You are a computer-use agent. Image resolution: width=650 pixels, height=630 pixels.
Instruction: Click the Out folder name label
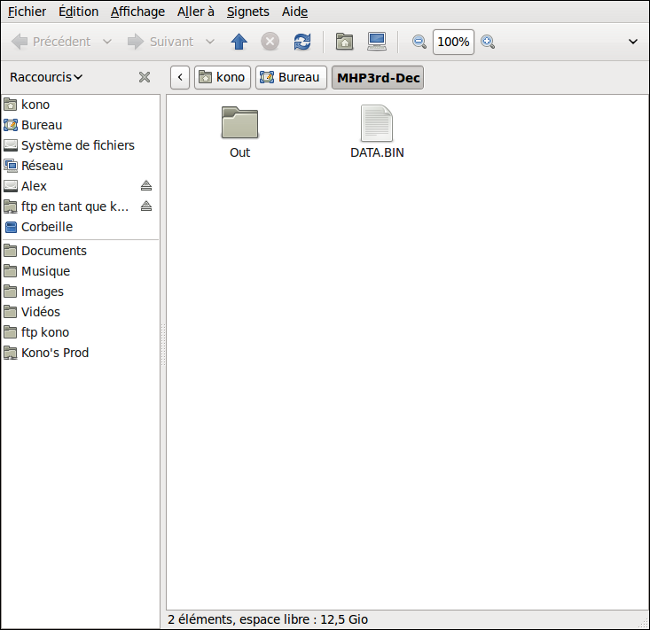[240, 153]
